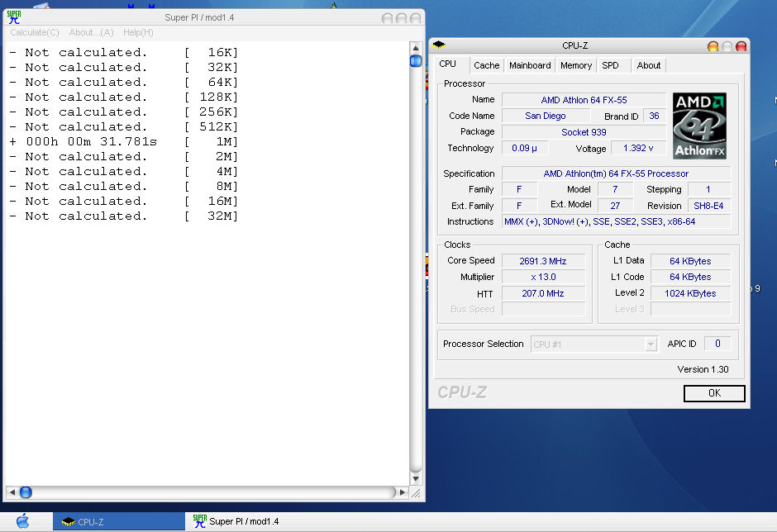Click the Technology value 0.09 µ

(525, 148)
